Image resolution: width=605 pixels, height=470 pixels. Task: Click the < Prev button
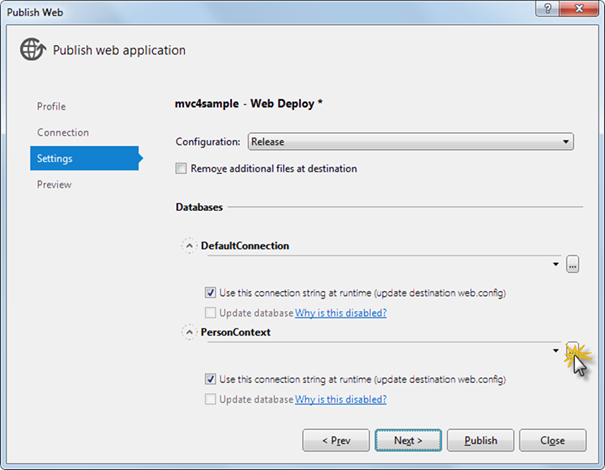pos(336,440)
